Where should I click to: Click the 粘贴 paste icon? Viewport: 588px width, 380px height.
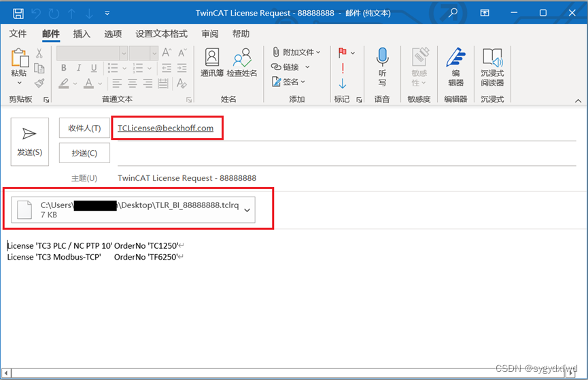(20, 58)
